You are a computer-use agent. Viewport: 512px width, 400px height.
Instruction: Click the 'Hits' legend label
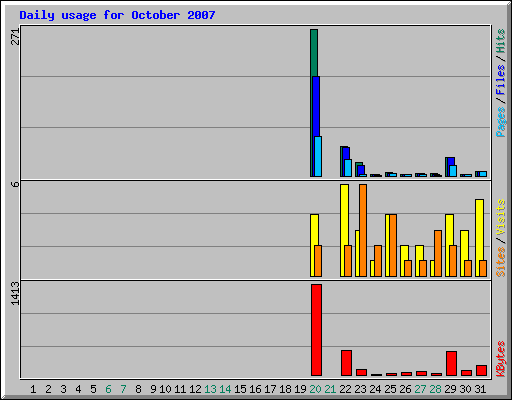pos(500,41)
